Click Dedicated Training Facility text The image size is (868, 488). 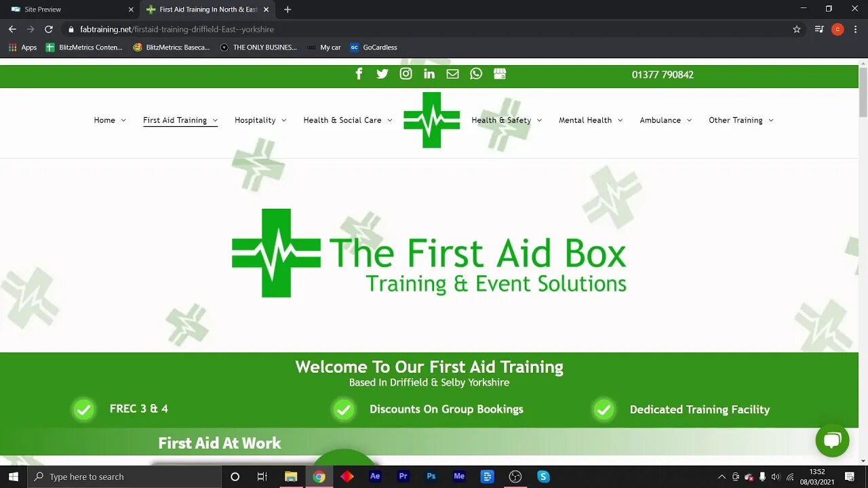700,409
